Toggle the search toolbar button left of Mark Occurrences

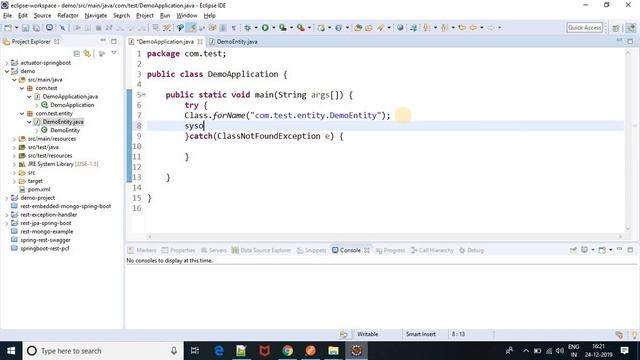pyautogui.click(x=180, y=28)
